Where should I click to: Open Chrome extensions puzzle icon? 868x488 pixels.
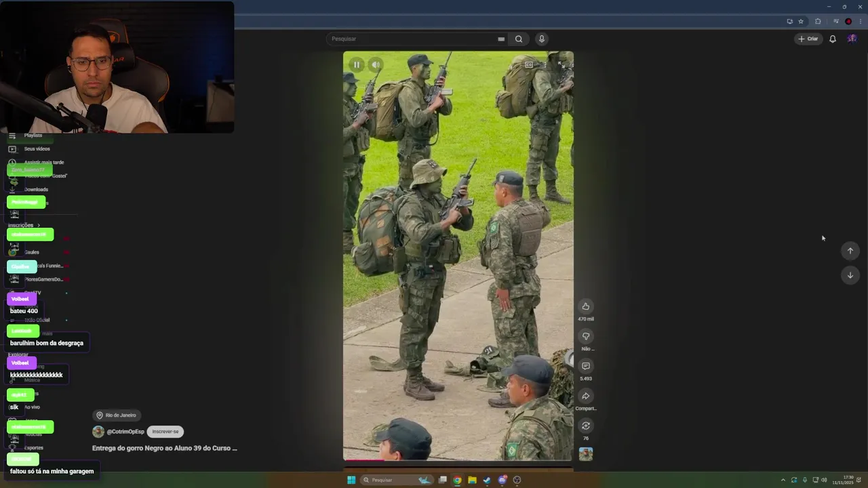818,21
